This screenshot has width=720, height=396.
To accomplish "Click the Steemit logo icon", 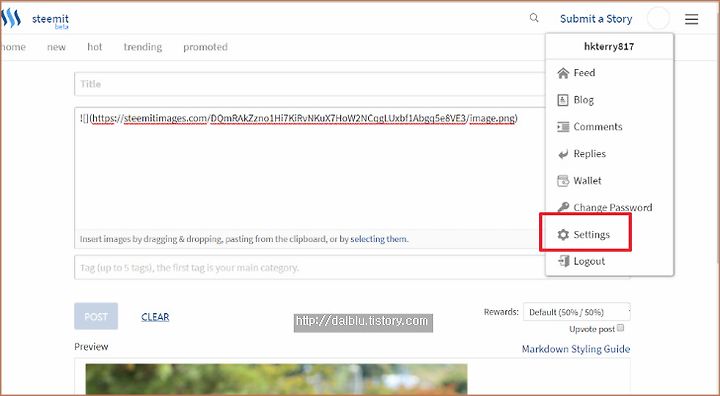I will point(11,18).
